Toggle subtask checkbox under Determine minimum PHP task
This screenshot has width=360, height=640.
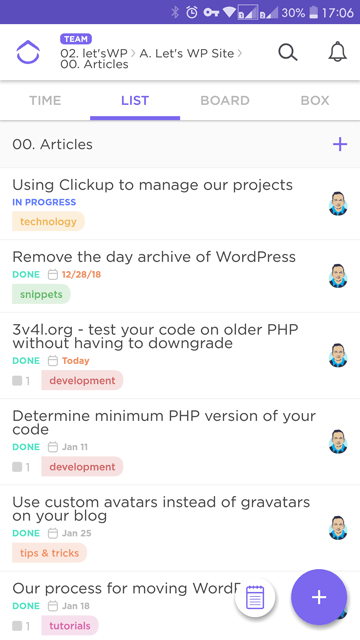coord(17,467)
